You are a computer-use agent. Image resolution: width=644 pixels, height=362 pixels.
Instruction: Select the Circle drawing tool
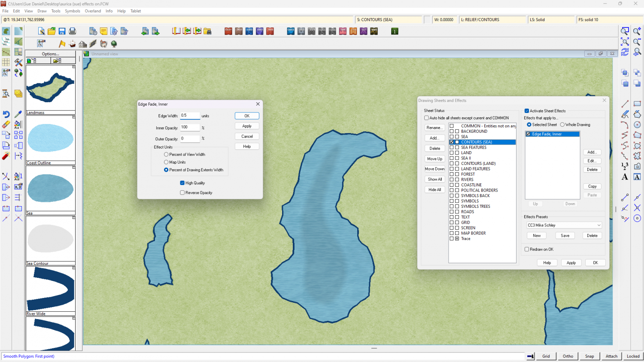tap(637, 125)
